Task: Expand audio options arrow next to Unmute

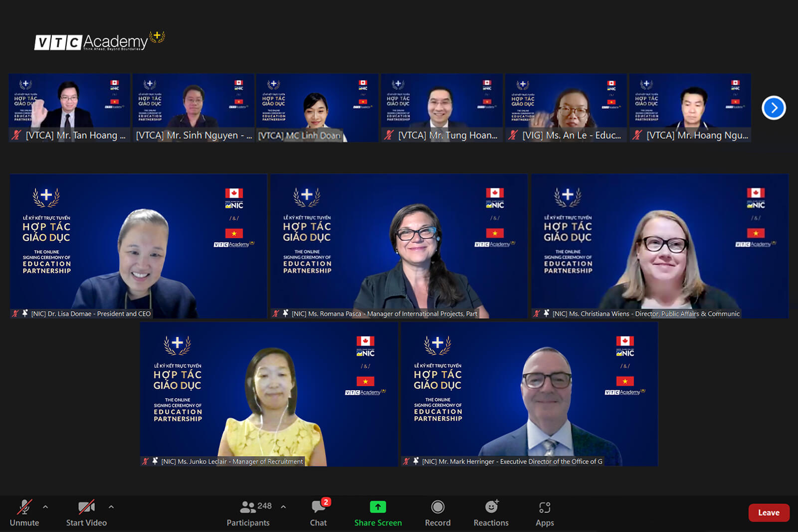Action: click(45, 507)
